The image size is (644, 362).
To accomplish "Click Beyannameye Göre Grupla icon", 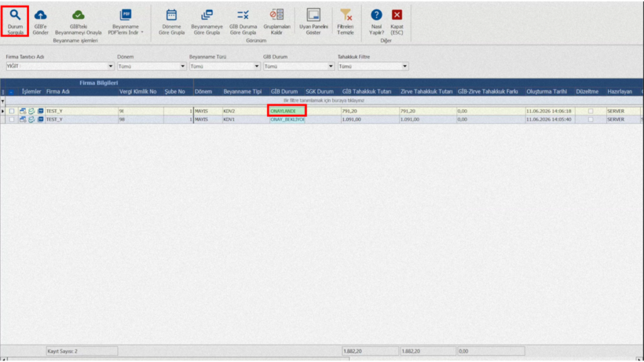I will [x=207, y=15].
